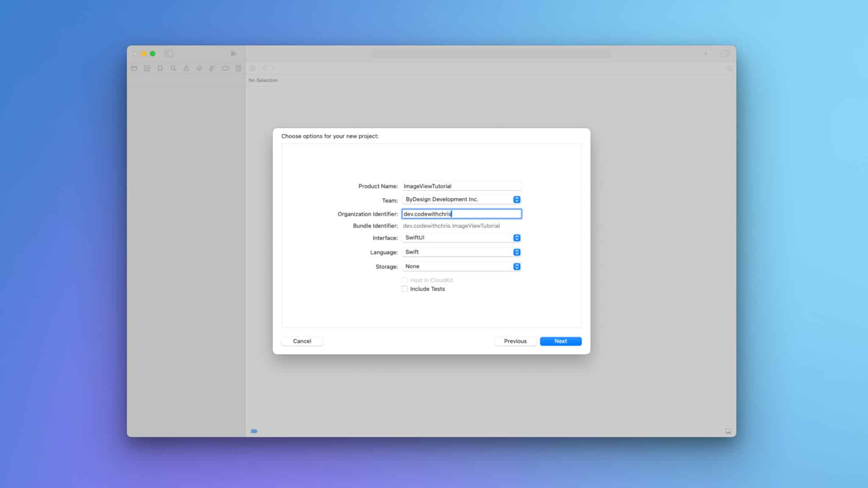Toggle the inspector panel on the right

pos(725,54)
